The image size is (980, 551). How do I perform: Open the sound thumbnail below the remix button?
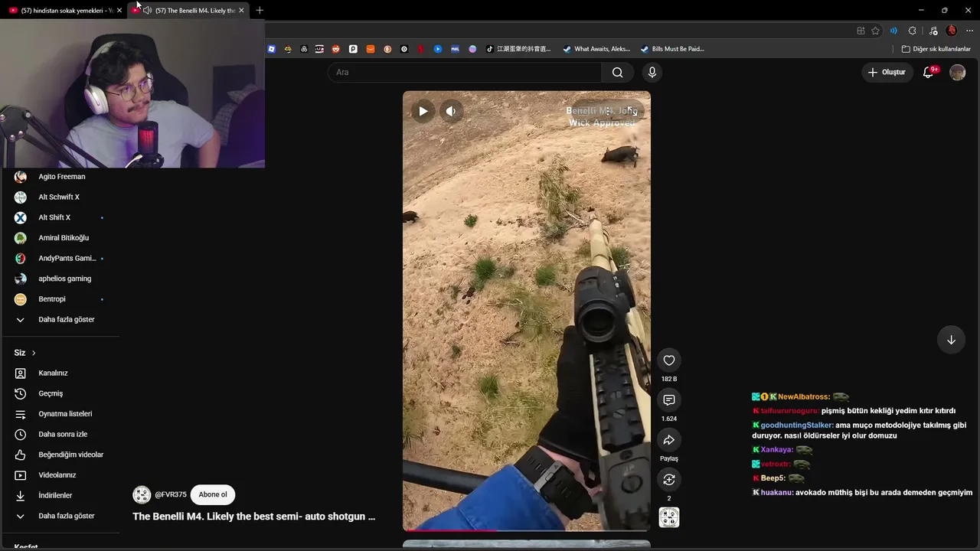(x=669, y=517)
